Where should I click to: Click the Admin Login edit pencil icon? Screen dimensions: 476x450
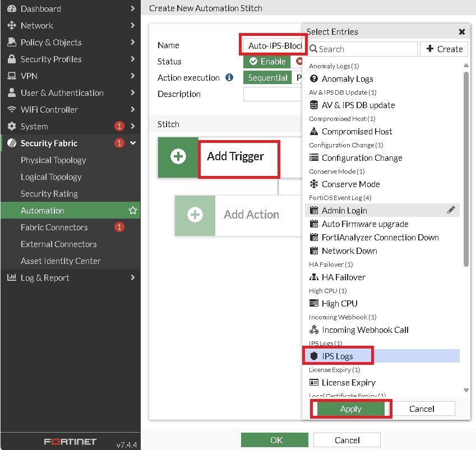click(x=451, y=210)
